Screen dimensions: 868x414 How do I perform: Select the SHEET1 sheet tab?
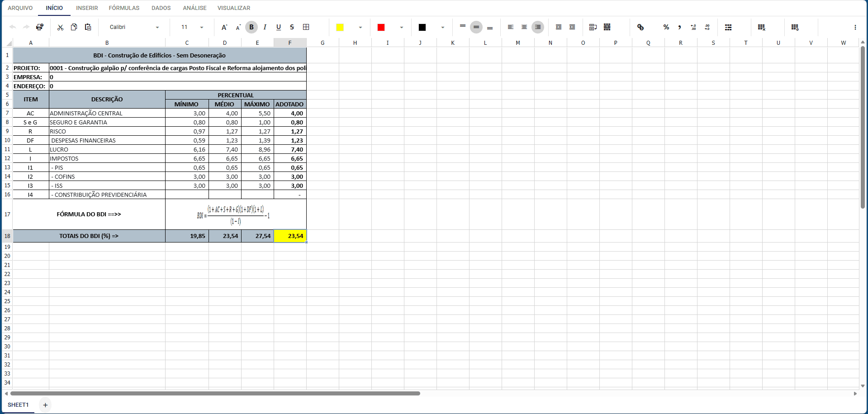pyautogui.click(x=18, y=405)
